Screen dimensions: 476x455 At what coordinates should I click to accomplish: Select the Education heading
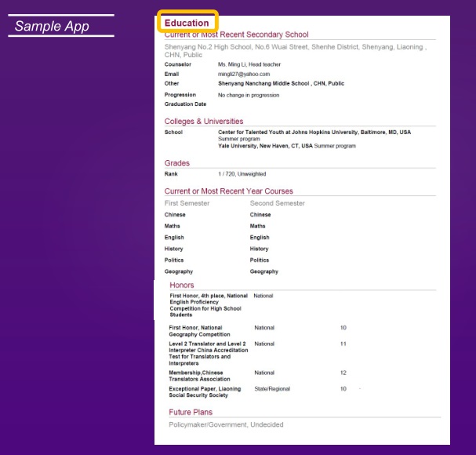[187, 23]
